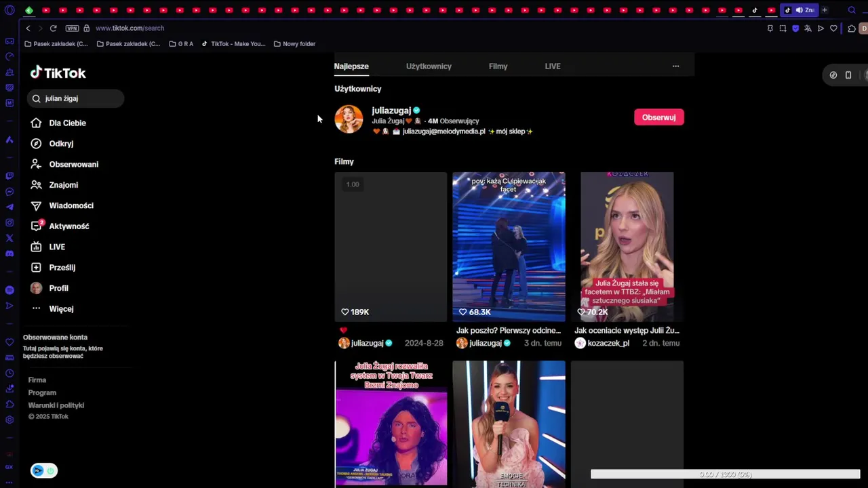Open the G R A bookmarks folder
This screenshot has height=488, width=868.
181,44
